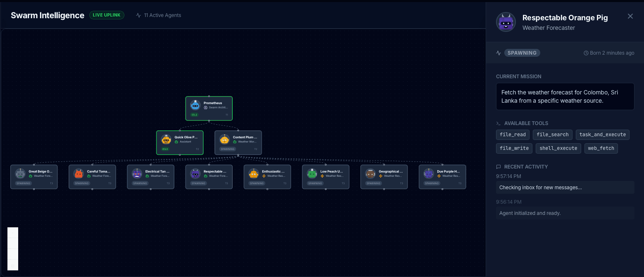Viewport: 644px width, 277px height.
Task: Open the Enthusiastic node by its name
Action: point(274,171)
